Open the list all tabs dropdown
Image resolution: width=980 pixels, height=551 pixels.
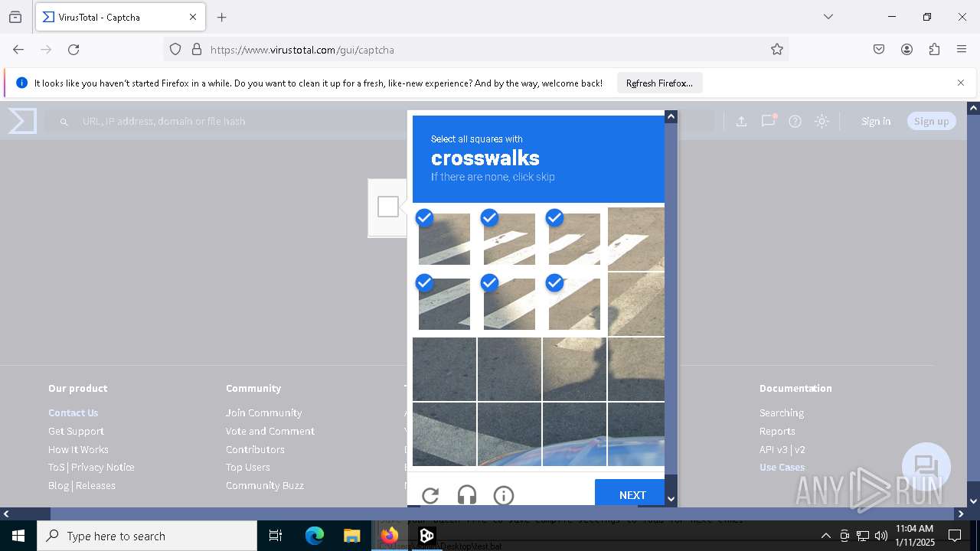point(828,17)
